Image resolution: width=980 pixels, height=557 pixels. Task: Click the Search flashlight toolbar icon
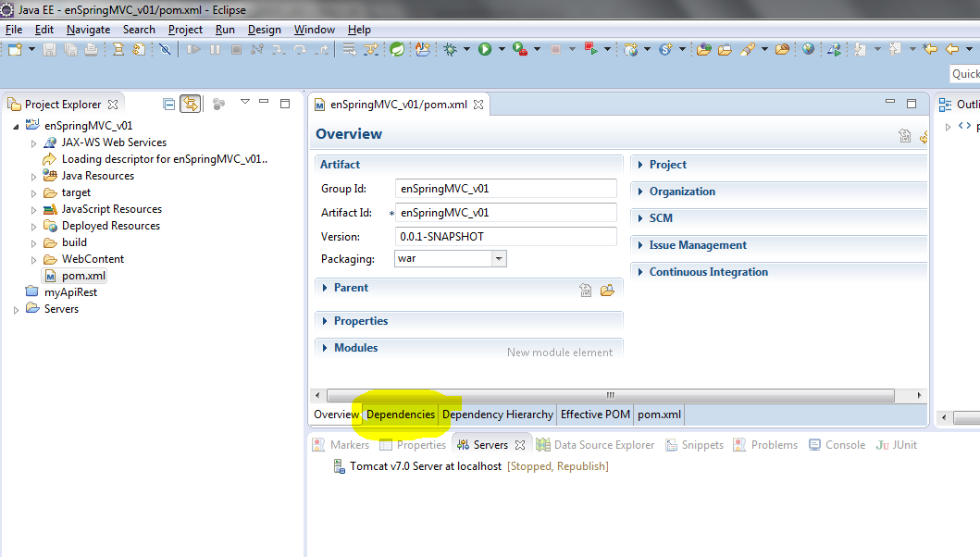coord(748,49)
